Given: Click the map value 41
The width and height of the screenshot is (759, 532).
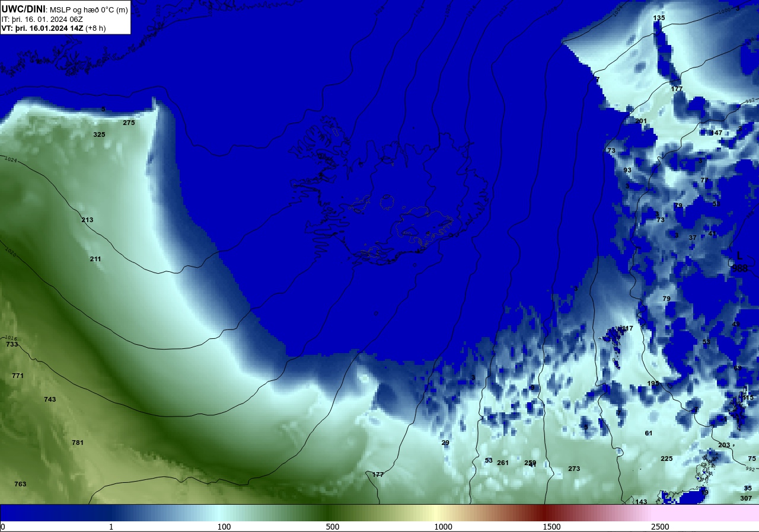Looking at the screenshot, I should [x=712, y=233].
